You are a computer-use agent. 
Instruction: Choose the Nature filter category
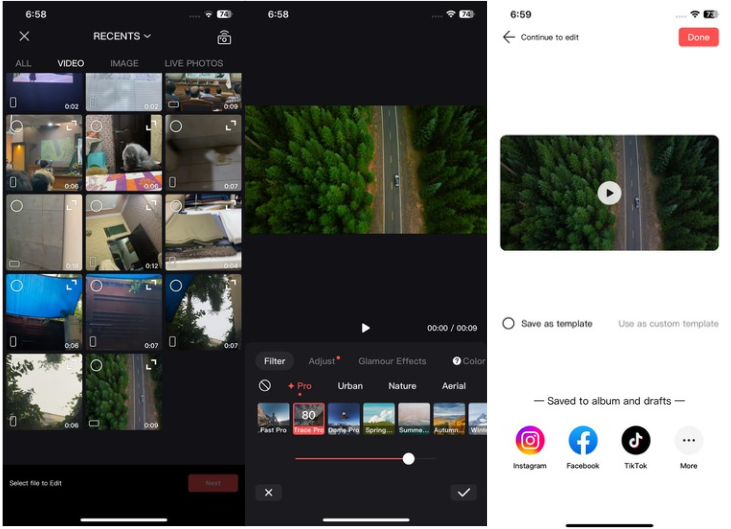click(x=402, y=386)
